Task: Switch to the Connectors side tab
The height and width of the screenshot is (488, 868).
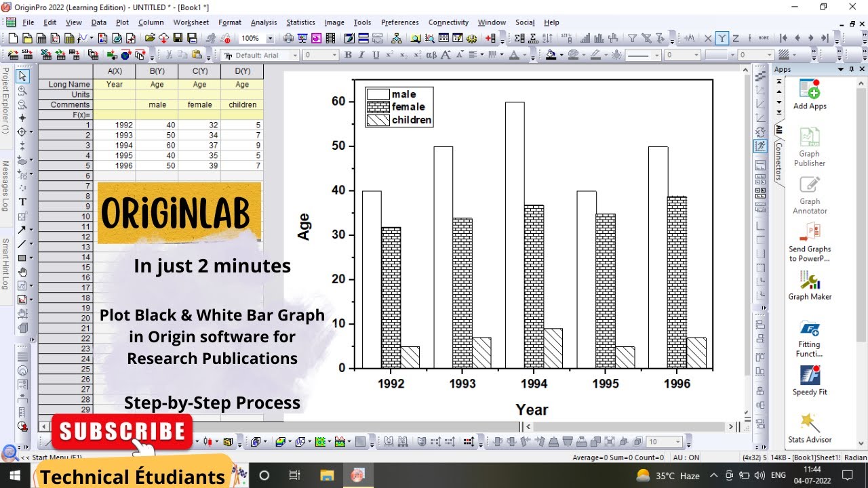Action: (x=778, y=161)
